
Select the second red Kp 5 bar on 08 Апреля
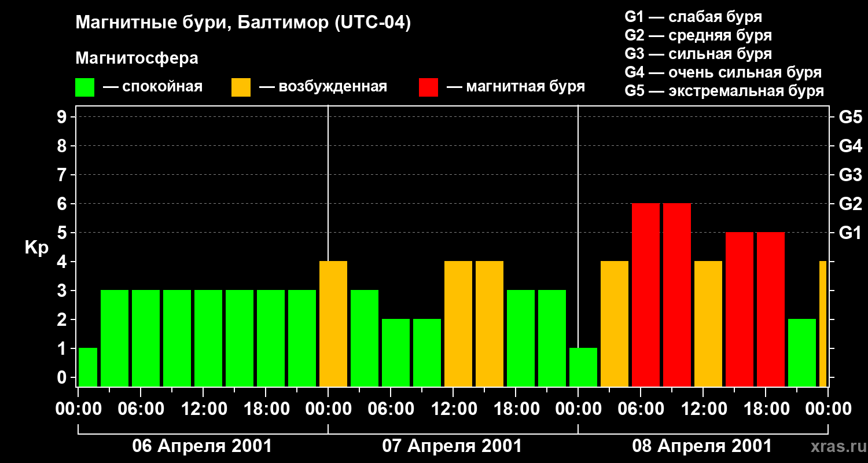tap(771, 309)
